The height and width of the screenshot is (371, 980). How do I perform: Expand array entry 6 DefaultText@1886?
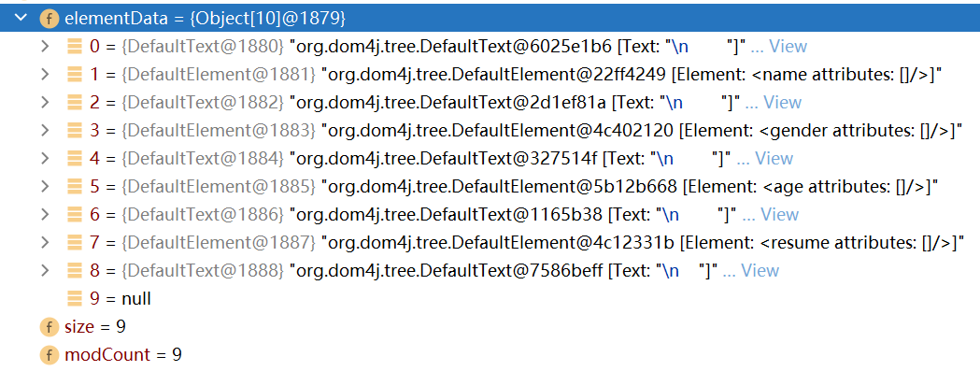tap(44, 215)
